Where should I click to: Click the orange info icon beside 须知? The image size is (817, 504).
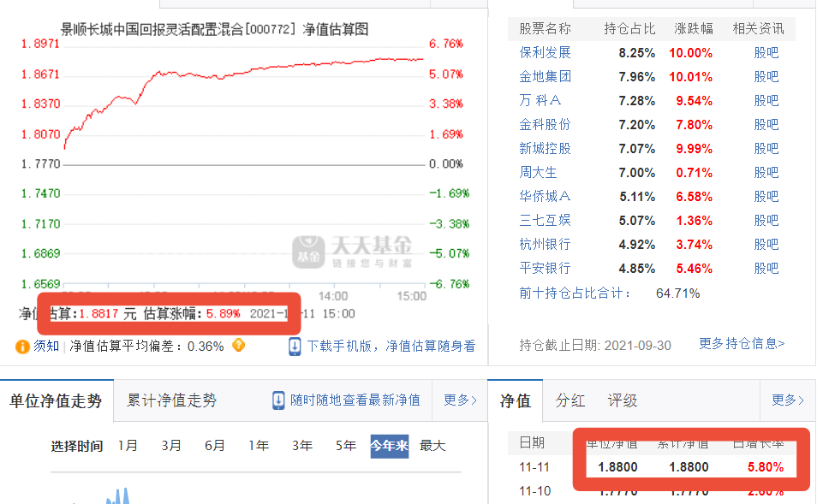[x=22, y=347]
